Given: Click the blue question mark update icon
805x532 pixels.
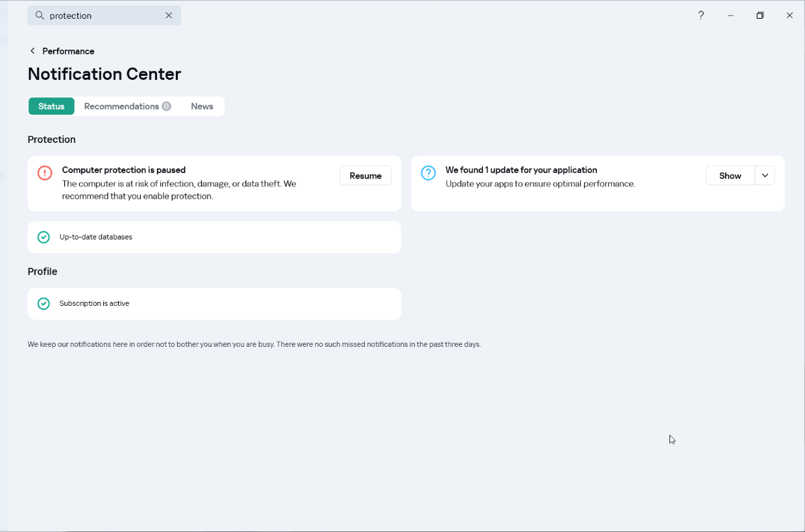Looking at the screenshot, I should click(x=428, y=173).
